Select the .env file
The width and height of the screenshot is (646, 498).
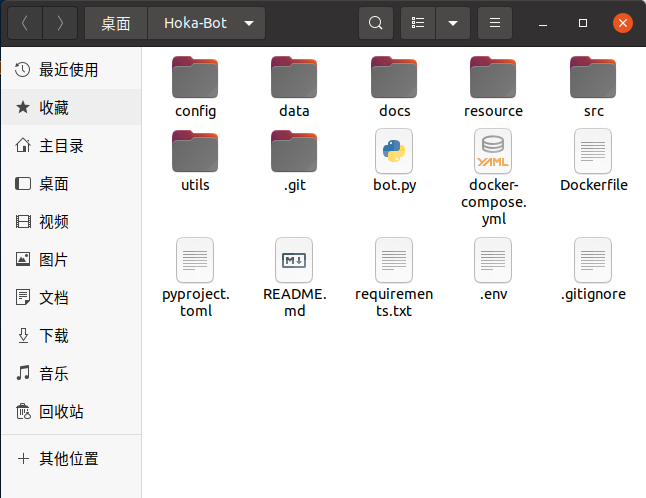pyautogui.click(x=493, y=260)
